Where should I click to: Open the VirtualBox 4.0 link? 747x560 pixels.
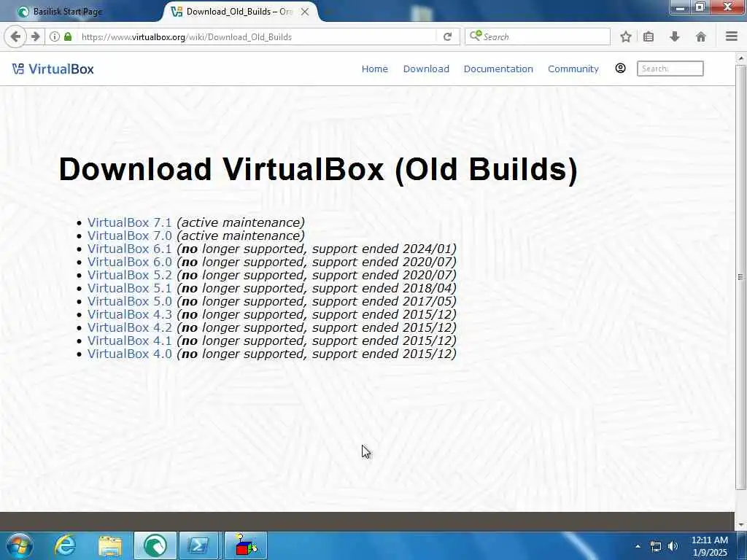(x=129, y=354)
